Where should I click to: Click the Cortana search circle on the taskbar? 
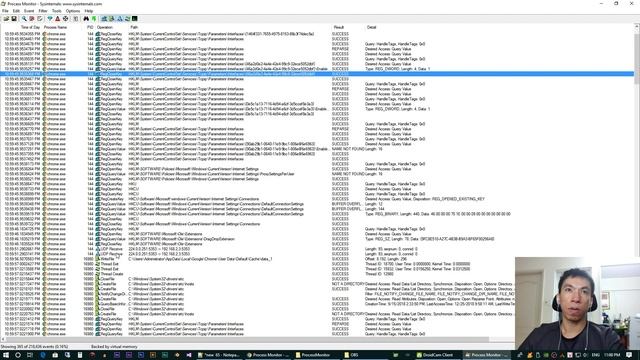coord(18,355)
